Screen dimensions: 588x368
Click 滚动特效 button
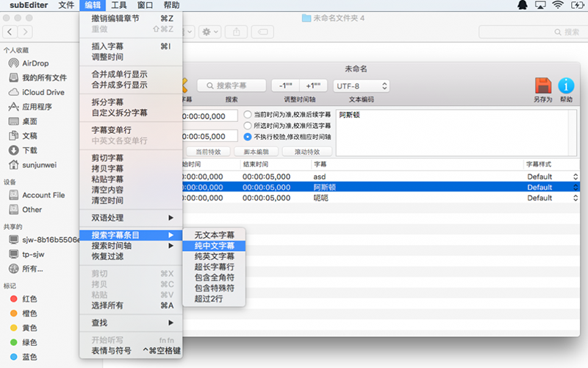point(307,152)
